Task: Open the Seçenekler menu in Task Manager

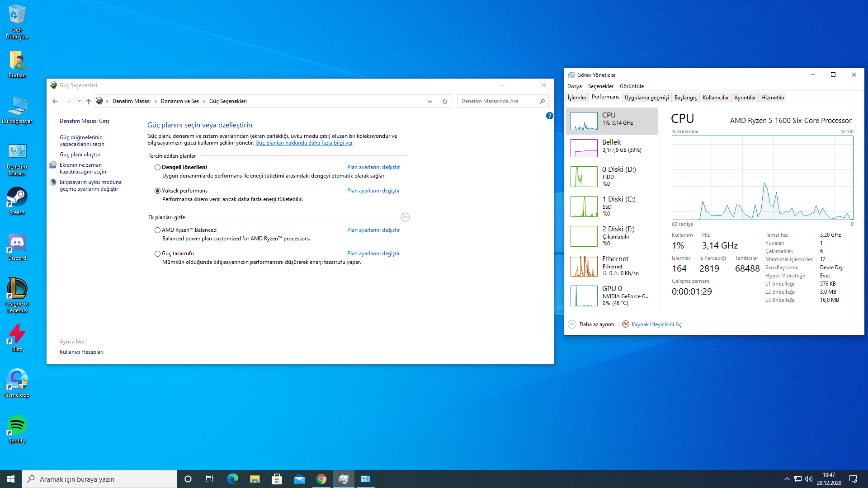Action: (601, 86)
